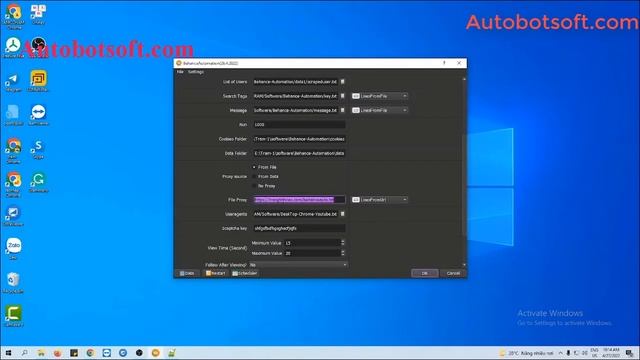The height and width of the screenshot is (360, 640).
Task: Open Skype desktop icon
Action: pyautogui.click(x=38, y=149)
